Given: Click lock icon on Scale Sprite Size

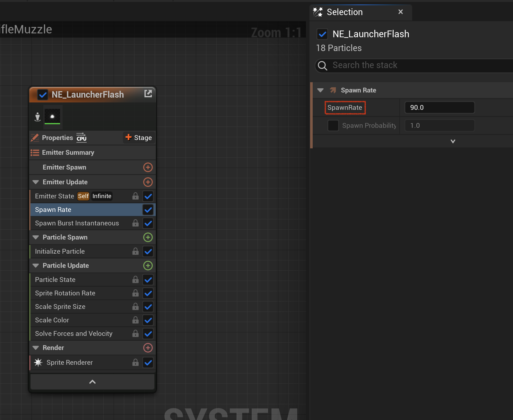Looking at the screenshot, I should 135,306.
